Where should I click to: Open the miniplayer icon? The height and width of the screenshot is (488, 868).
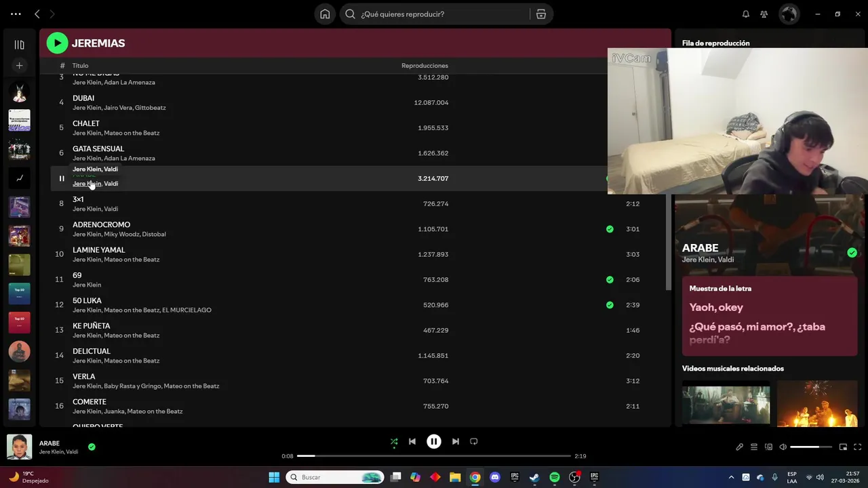[x=843, y=447]
